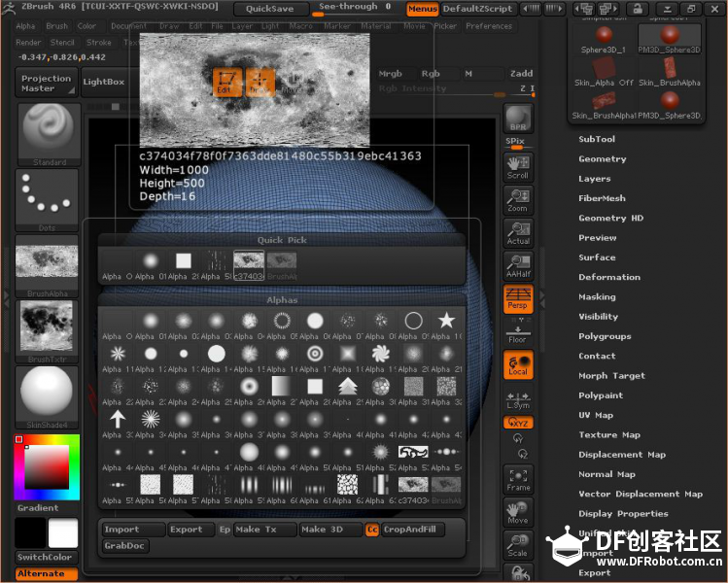This screenshot has height=583, width=728.
Task: Click the Frame icon
Action: (x=518, y=479)
